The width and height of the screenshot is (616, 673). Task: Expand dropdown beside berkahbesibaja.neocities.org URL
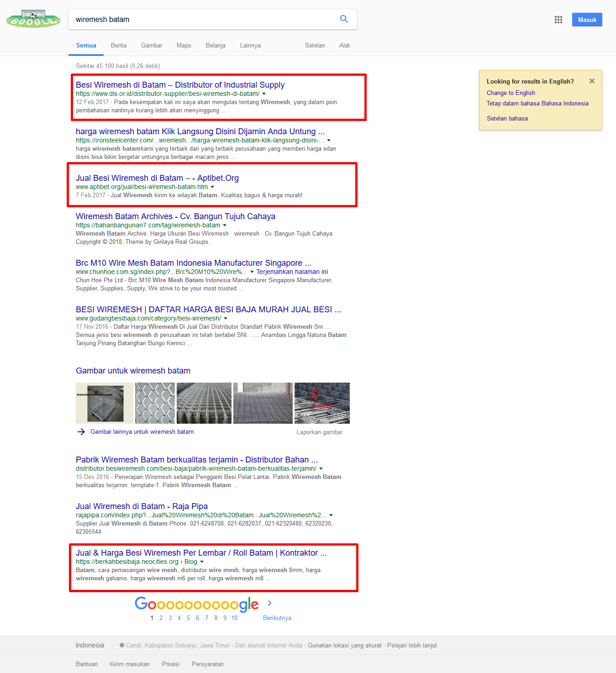click(202, 562)
